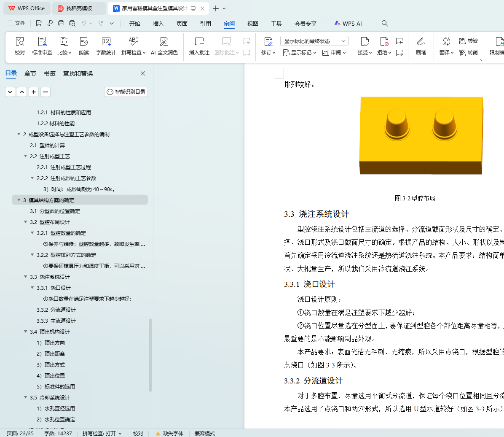The image size is (504, 437).
Task: Click 智能识别目录 button
Action: coord(126,92)
